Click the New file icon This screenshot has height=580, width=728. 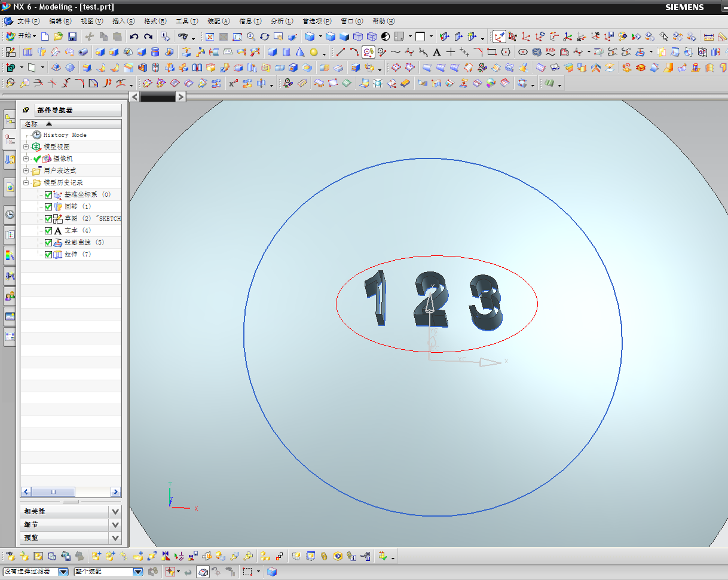coord(45,36)
